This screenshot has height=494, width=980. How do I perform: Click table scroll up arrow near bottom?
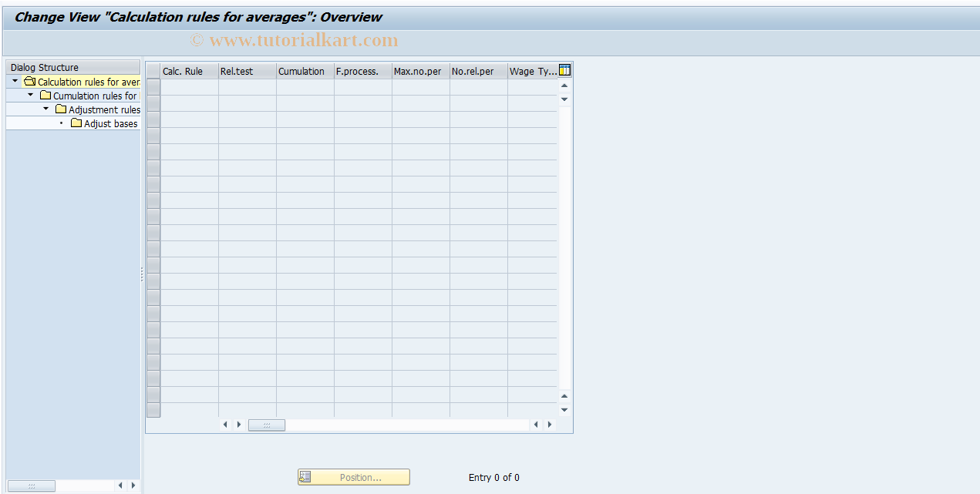click(564, 396)
